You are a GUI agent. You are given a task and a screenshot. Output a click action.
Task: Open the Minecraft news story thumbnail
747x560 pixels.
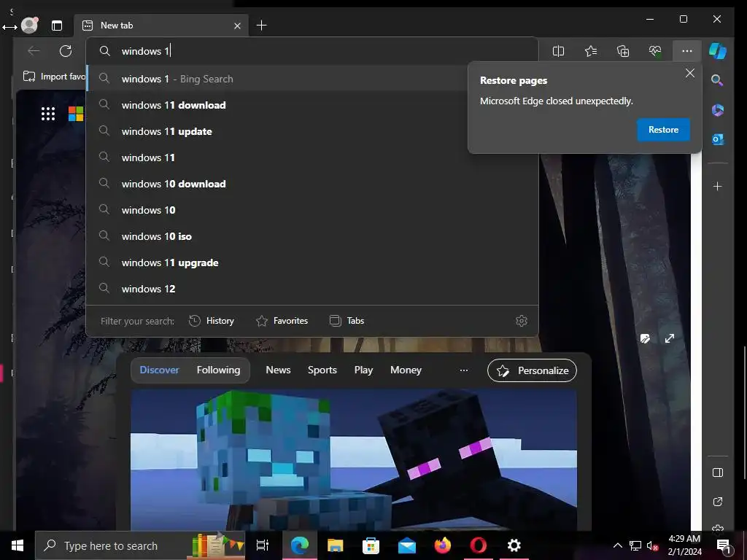point(354,459)
